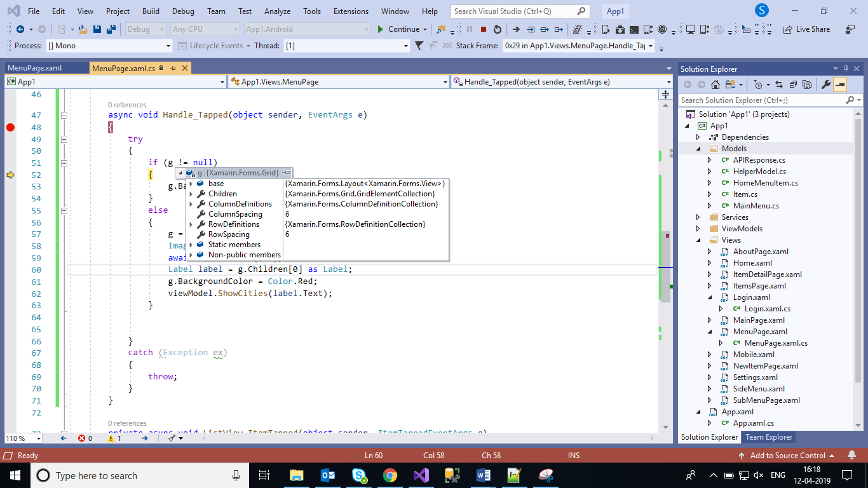Image resolution: width=868 pixels, height=488 pixels.
Task: Toggle thread filter flag icon
Action: click(419, 46)
